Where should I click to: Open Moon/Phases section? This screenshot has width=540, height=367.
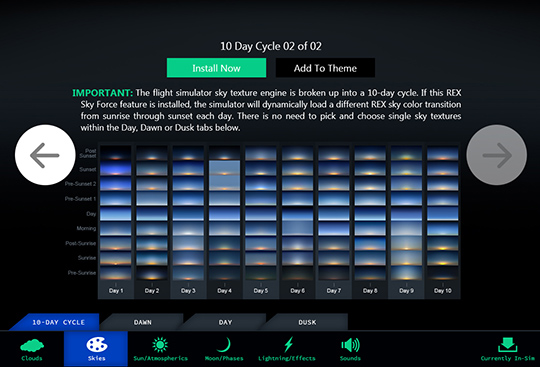point(224,349)
